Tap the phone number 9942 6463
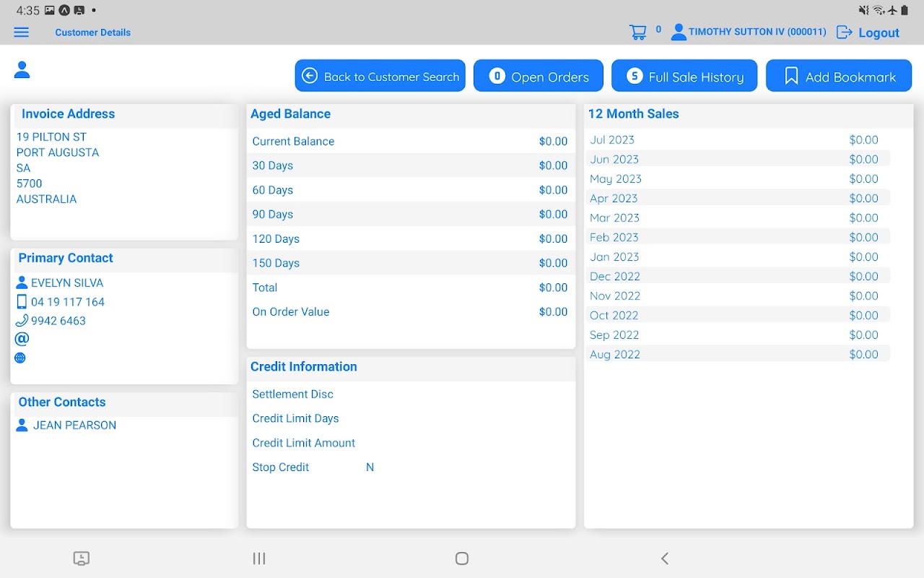This screenshot has width=924, height=578. click(58, 321)
